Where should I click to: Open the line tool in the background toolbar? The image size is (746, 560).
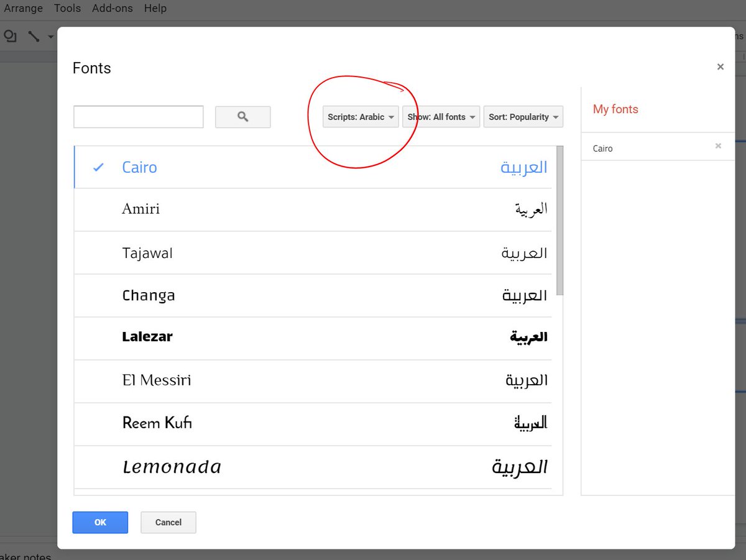(x=34, y=37)
